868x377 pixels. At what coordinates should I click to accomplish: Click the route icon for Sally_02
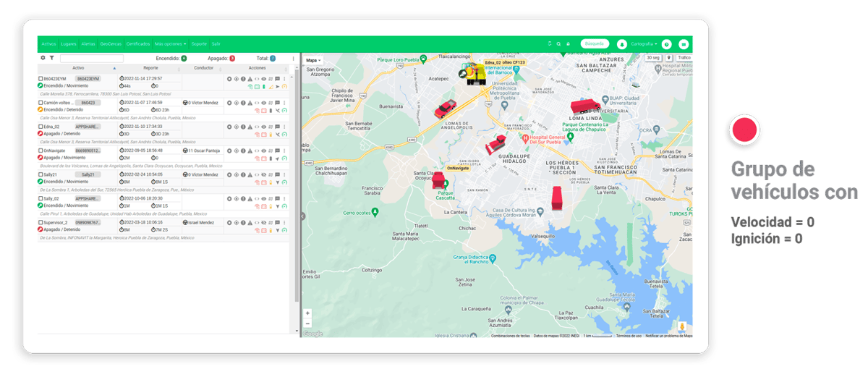point(271,198)
